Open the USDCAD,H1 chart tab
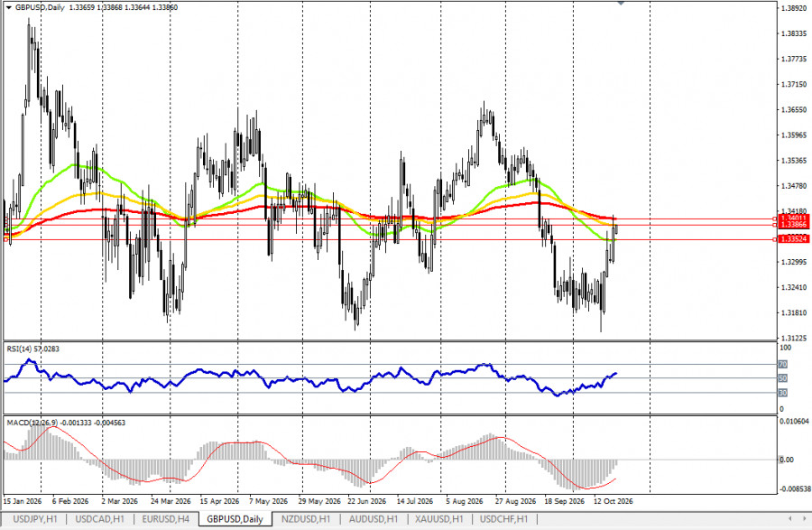Image resolution: width=812 pixels, height=530 pixels. [100, 518]
